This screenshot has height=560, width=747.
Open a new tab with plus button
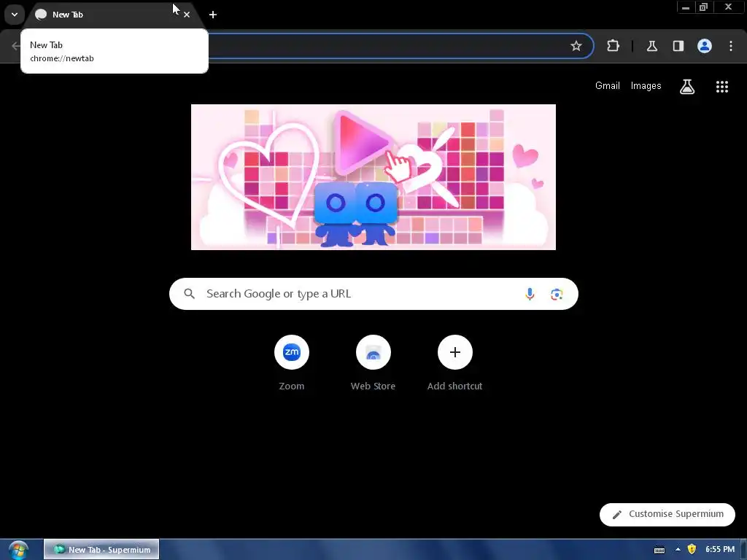(x=213, y=15)
